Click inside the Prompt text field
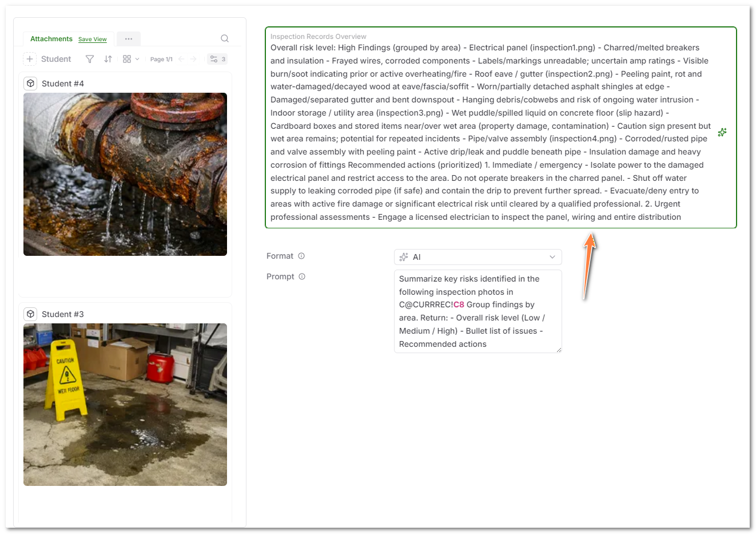The height and width of the screenshot is (534, 756). [478, 312]
